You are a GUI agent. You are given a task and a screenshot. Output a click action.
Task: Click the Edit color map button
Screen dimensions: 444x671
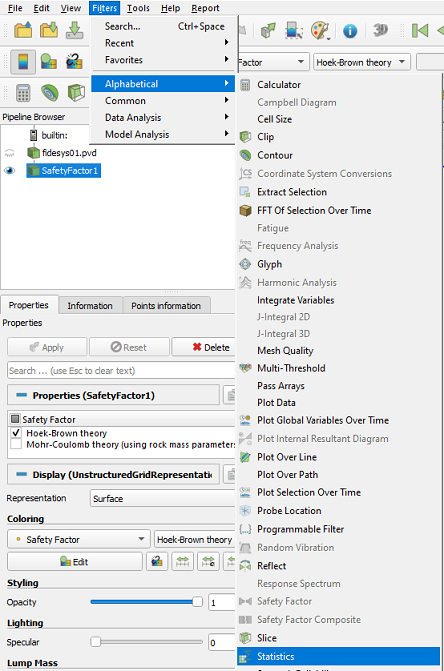[75, 561]
